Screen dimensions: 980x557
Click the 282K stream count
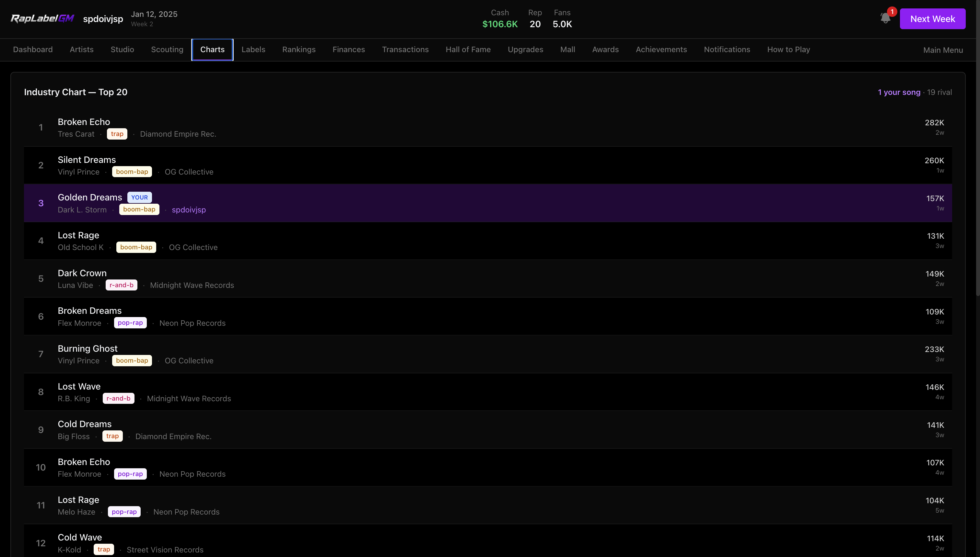934,122
